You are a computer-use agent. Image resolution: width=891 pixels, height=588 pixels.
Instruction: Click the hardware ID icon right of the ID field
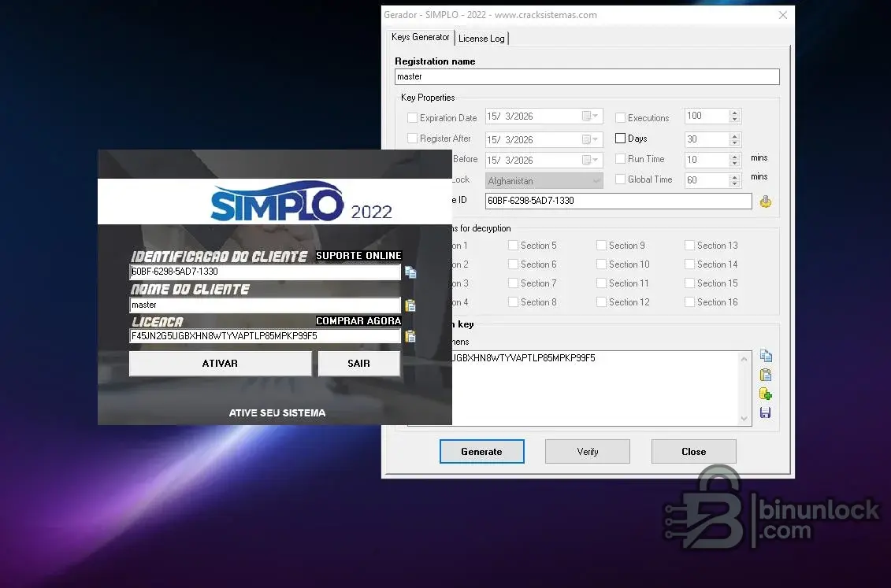(x=765, y=202)
